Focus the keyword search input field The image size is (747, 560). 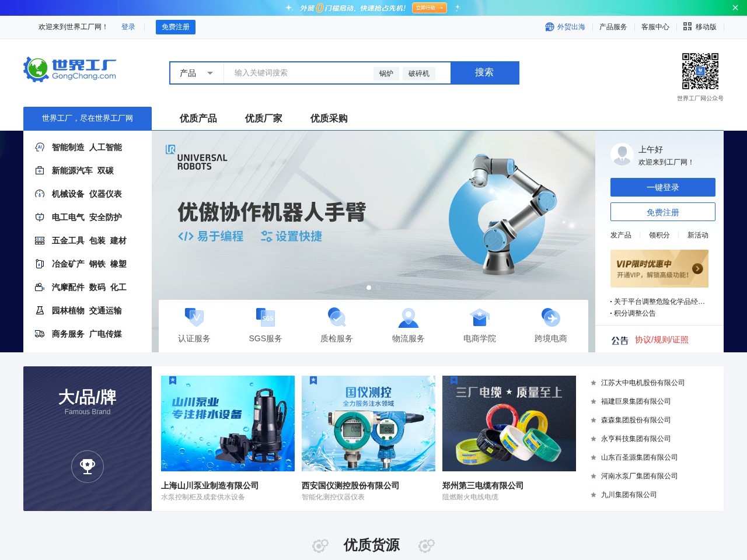click(x=298, y=73)
